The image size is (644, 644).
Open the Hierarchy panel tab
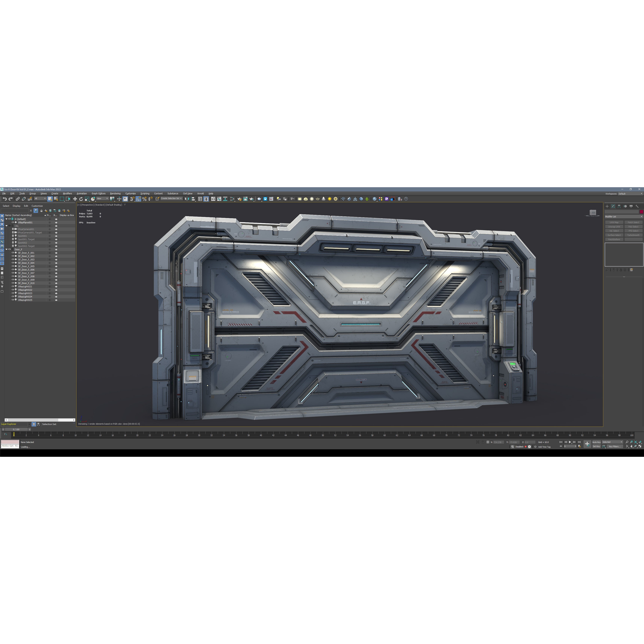tap(619, 206)
